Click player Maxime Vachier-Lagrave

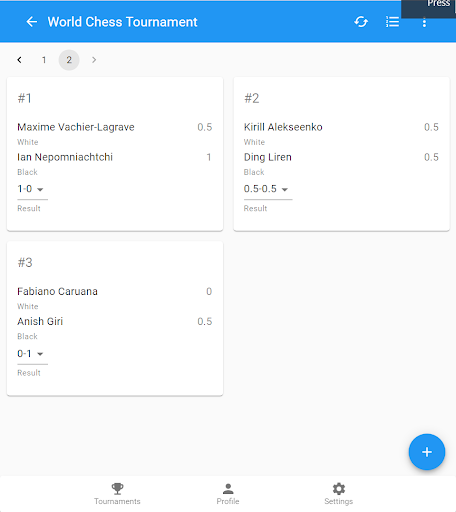(x=76, y=127)
